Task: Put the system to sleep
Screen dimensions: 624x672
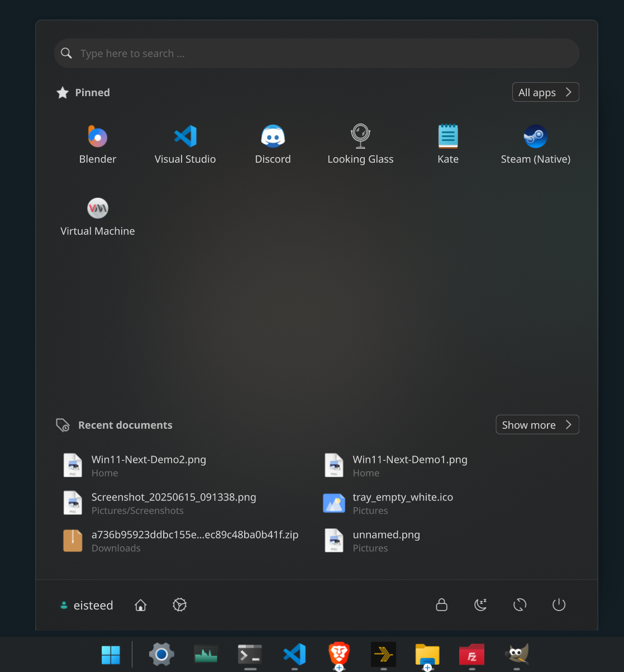Action: 480,605
